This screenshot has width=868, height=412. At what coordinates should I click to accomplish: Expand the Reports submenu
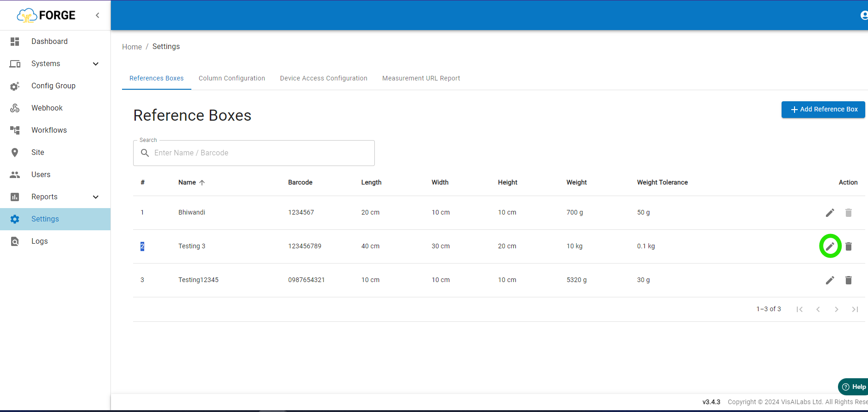coord(96,197)
